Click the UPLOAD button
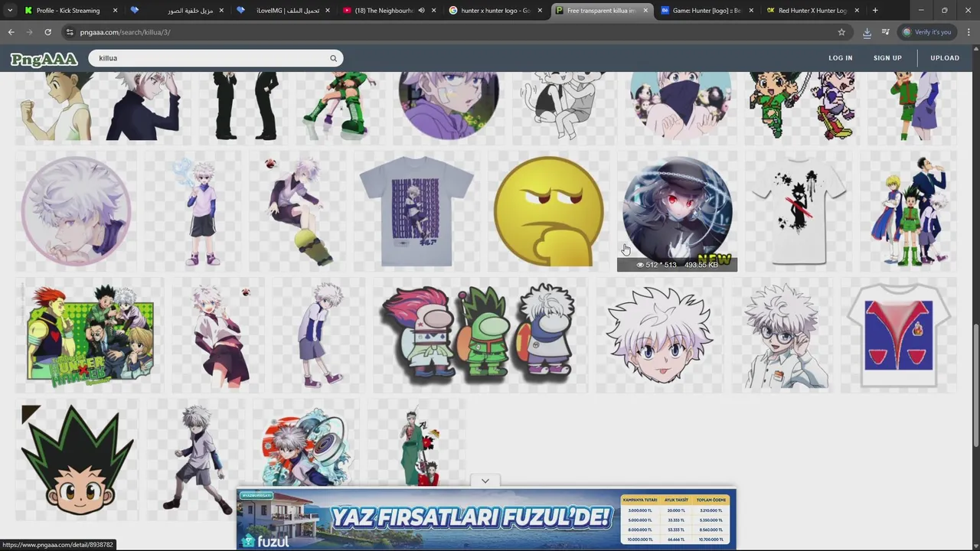This screenshot has width=980, height=551. (945, 58)
